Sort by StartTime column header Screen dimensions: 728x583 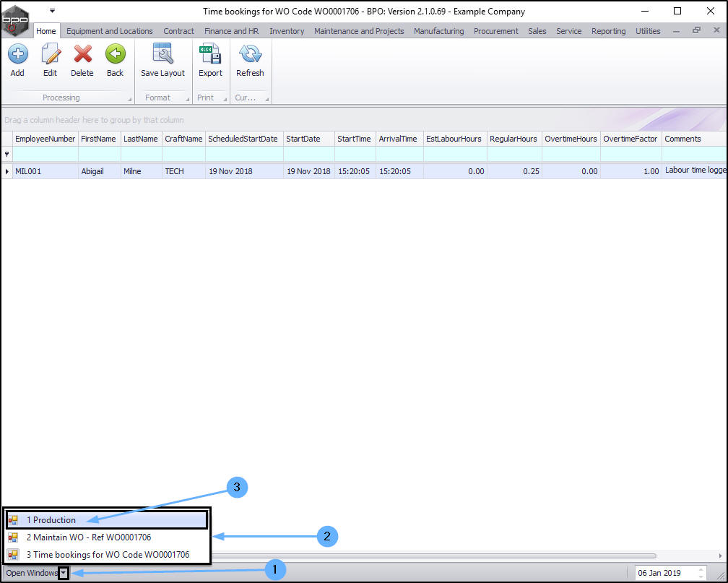tap(355, 139)
